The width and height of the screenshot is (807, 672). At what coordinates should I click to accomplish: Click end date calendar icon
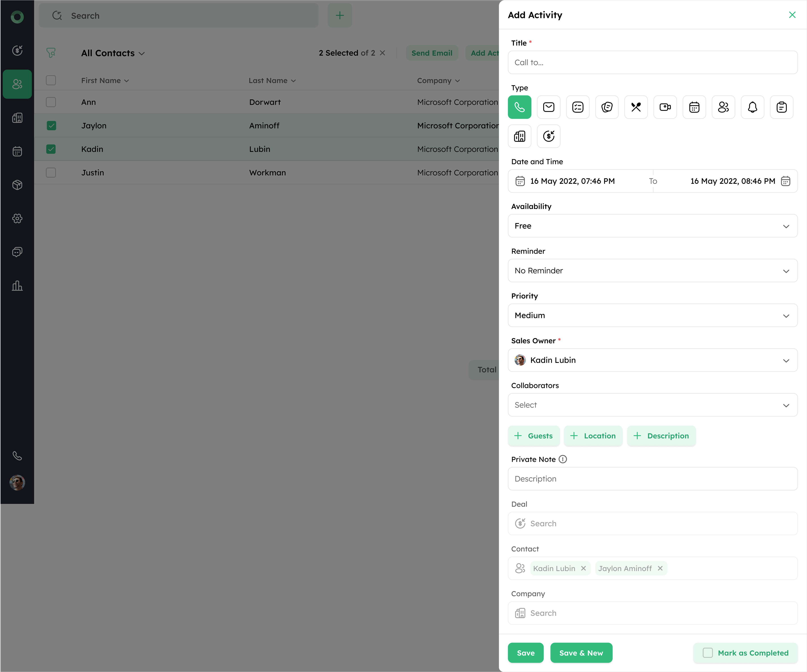(785, 181)
